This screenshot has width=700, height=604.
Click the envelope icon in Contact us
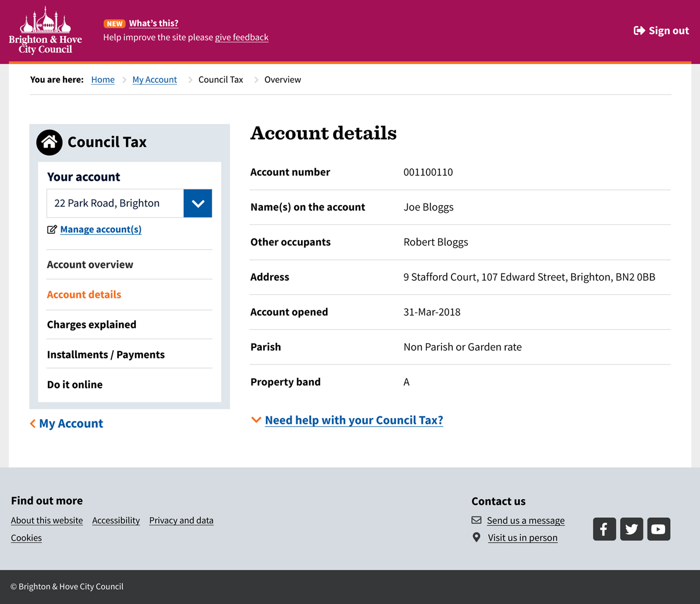(477, 520)
